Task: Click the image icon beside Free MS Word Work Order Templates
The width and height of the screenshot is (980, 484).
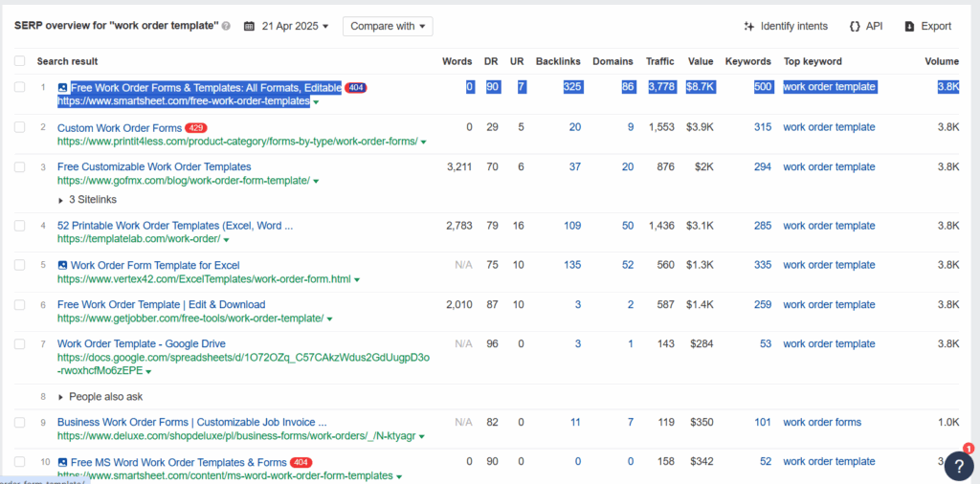Action: (x=62, y=463)
